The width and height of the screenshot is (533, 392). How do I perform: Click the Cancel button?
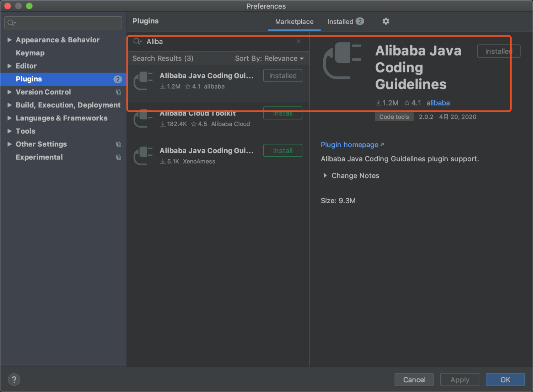(414, 380)
